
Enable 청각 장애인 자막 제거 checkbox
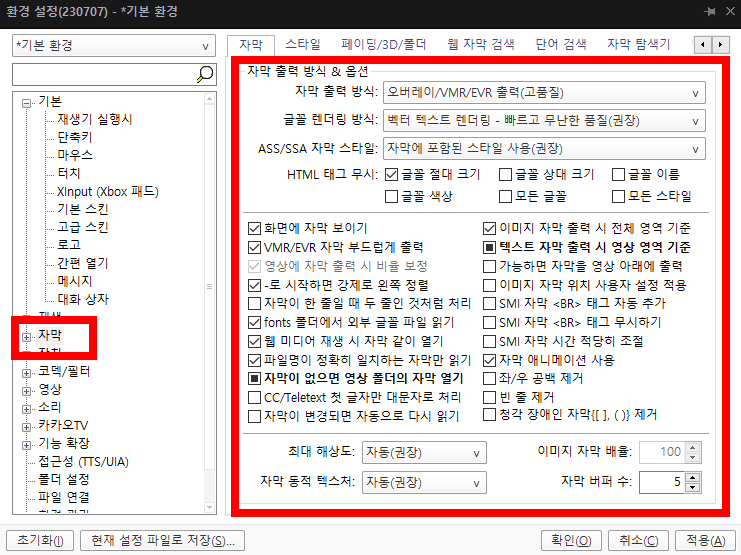point(489,415)
